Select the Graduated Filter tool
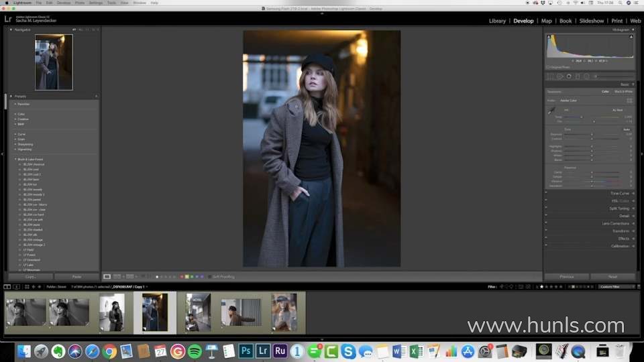 tap(578, 76)
